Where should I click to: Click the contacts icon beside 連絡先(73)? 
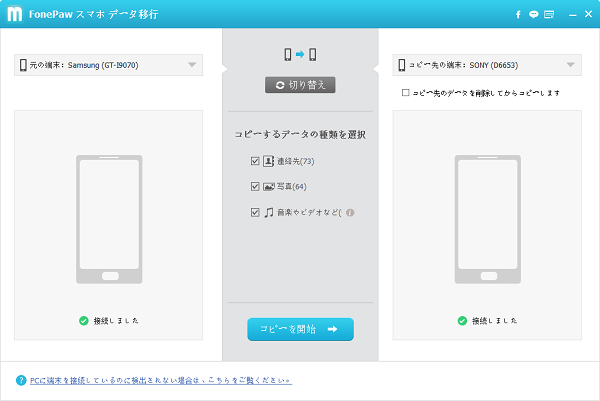(x=268, y=161)
